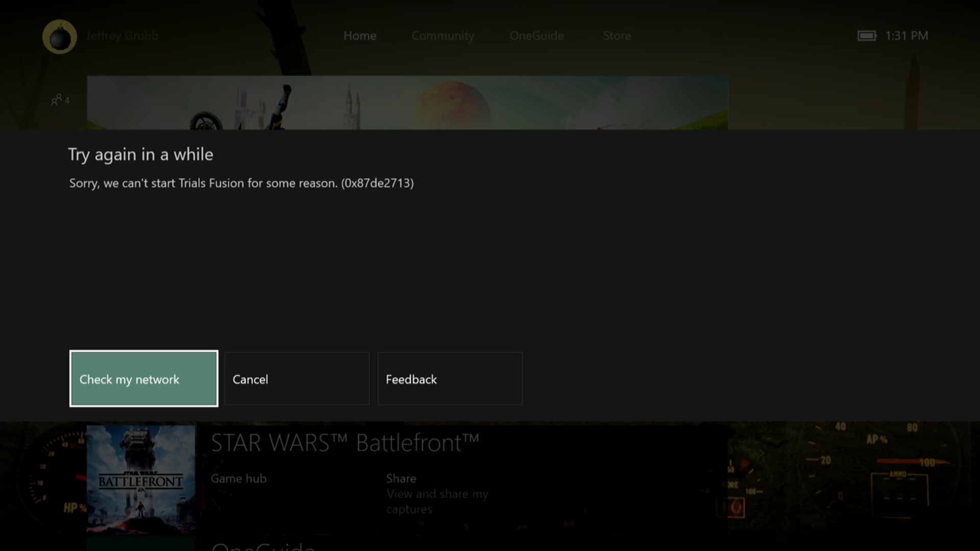Click the Try again in a while heading
980x551 pixels.
tap(140, 155)
